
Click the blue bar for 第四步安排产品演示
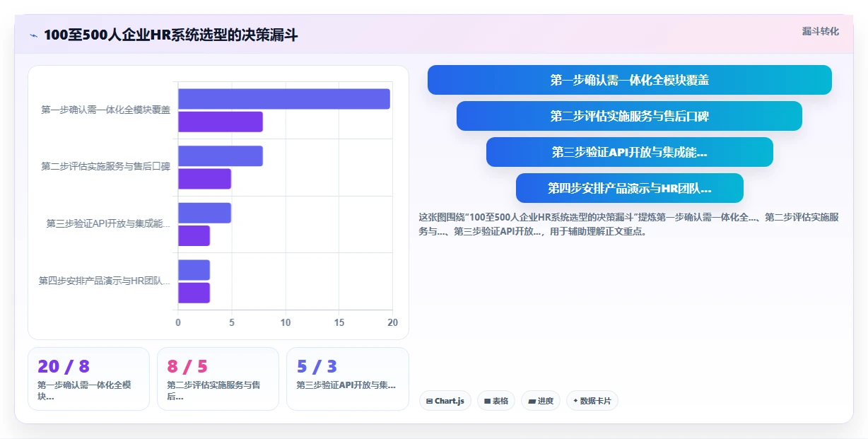tap(194, 269)
